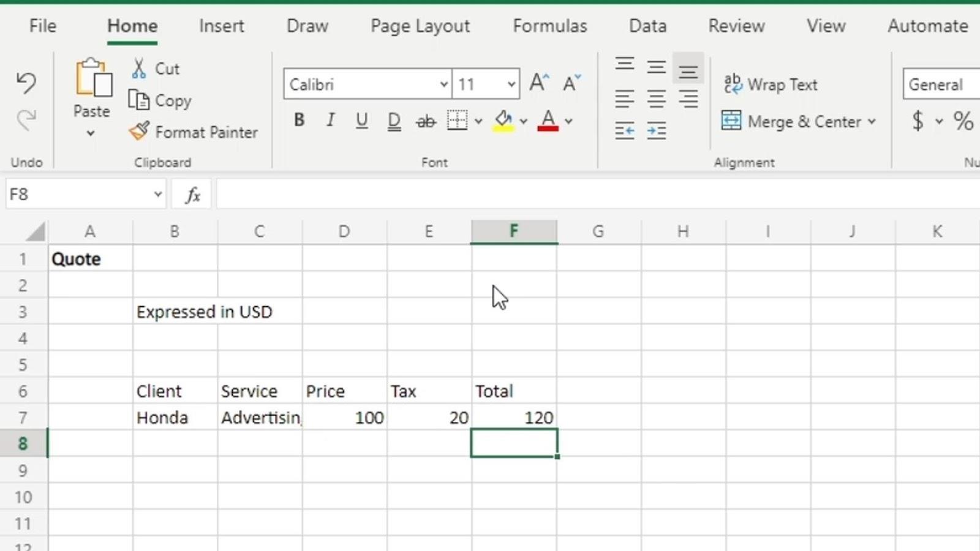Click the Cut scissors button
This screenshot has width=980, height=551.
pos(156,69)
